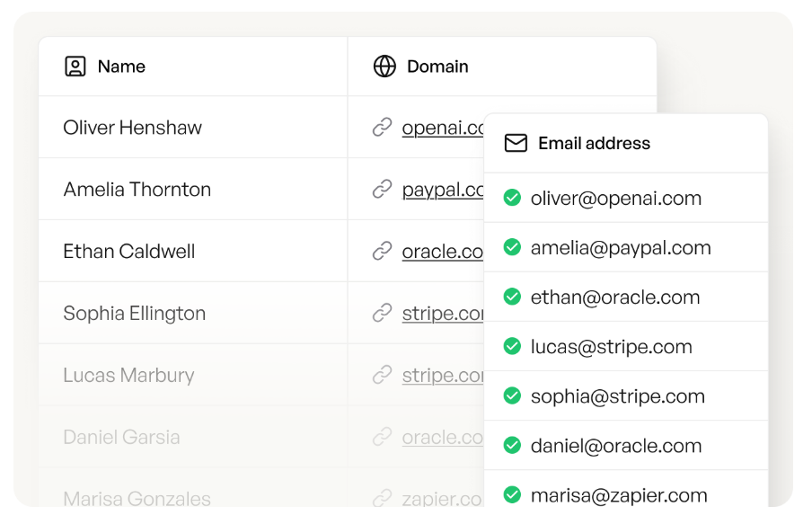Select the Domain column header
This screenshot has width=812, height=524.
tap(437, 67)
